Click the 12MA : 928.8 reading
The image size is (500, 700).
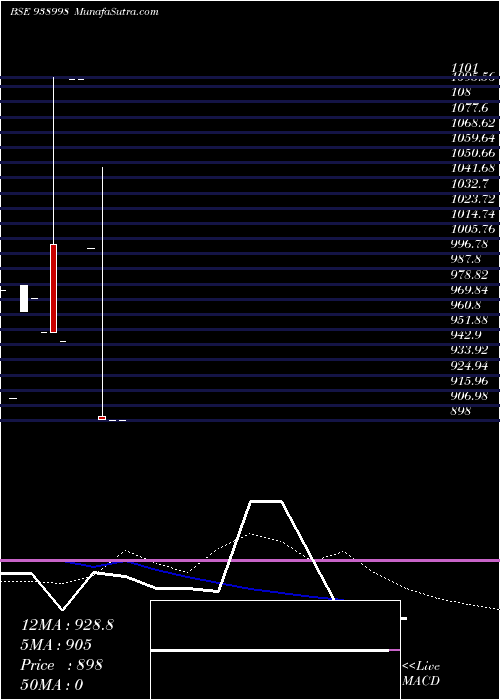click(x=67, y=625)
